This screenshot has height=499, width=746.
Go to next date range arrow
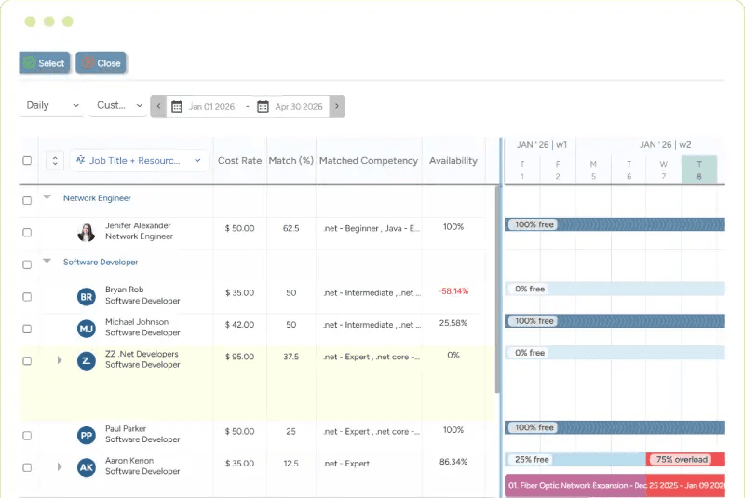pyautogui.click(x=337, y=106)
